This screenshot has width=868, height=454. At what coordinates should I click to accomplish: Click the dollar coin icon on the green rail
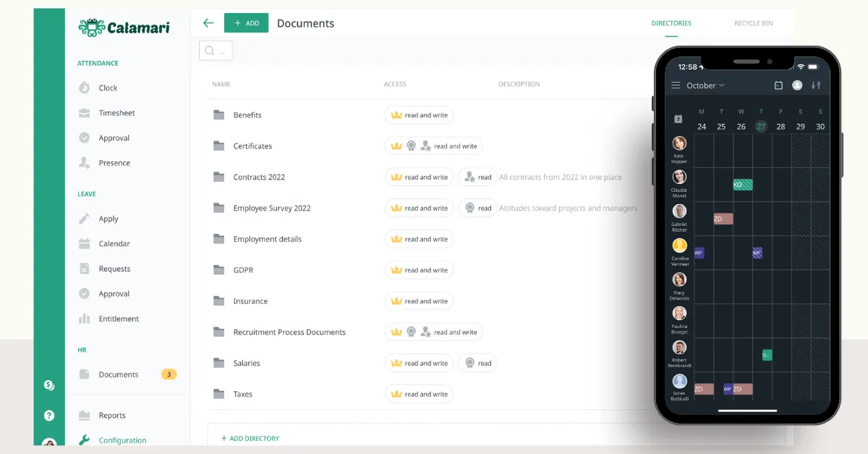[49, 385]
